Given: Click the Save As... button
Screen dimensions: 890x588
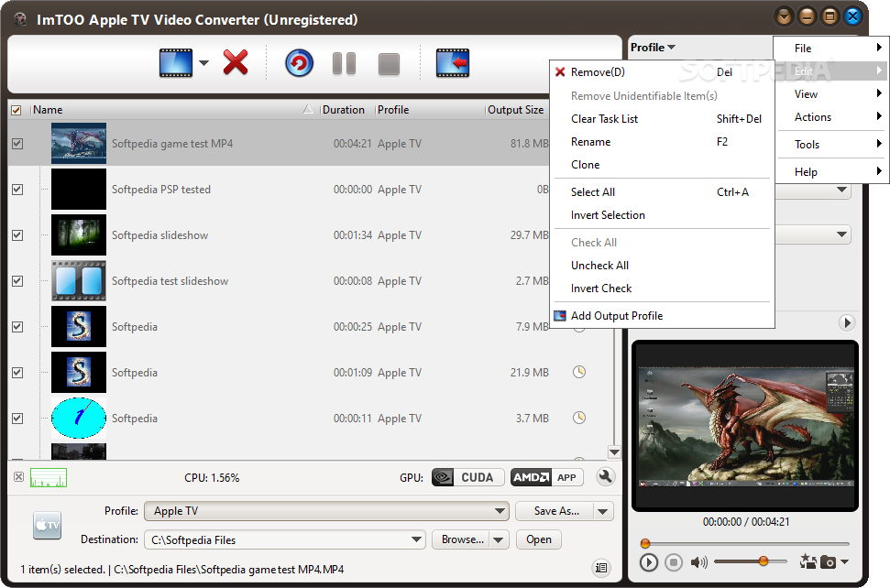Looking at the screenshot, I should [555, 511].
